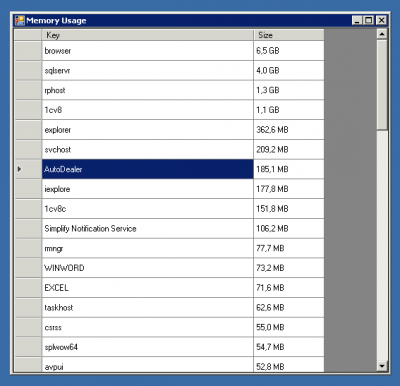This screenshot has height=386, width=400.
Task: Close the Memory Usage window
Action: pos(382,21)
